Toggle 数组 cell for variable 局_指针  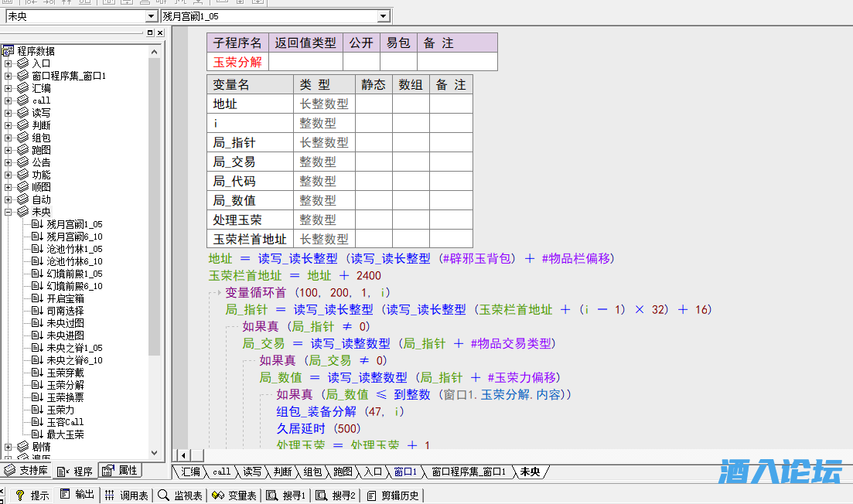[x=411, y=142]
